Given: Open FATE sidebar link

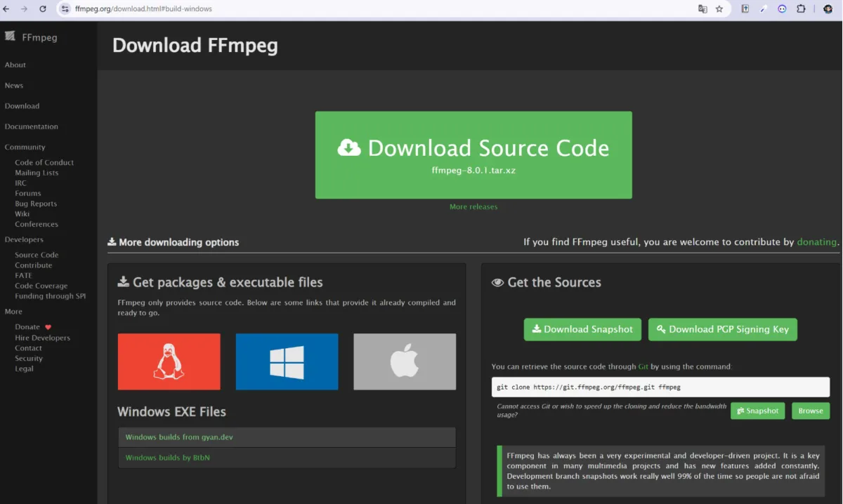Looking at the screenshot, I should pos(23,276).
